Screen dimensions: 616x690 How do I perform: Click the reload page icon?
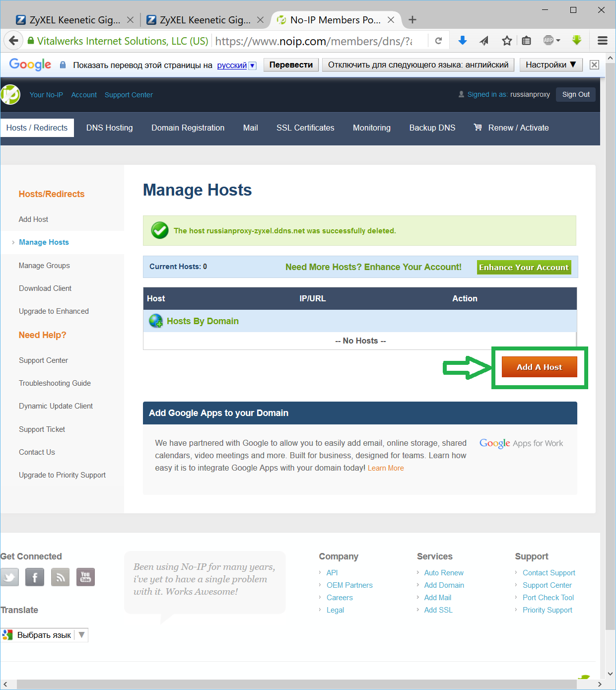[438, 41]
